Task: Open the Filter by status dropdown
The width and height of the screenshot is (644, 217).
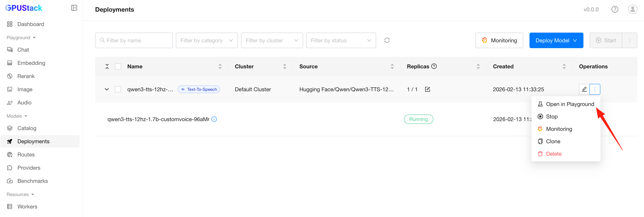Action: [341, 41]
